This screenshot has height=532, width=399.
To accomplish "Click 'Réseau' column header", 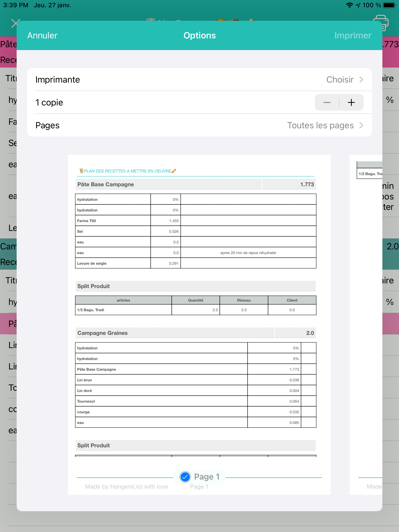I will 244,300.
